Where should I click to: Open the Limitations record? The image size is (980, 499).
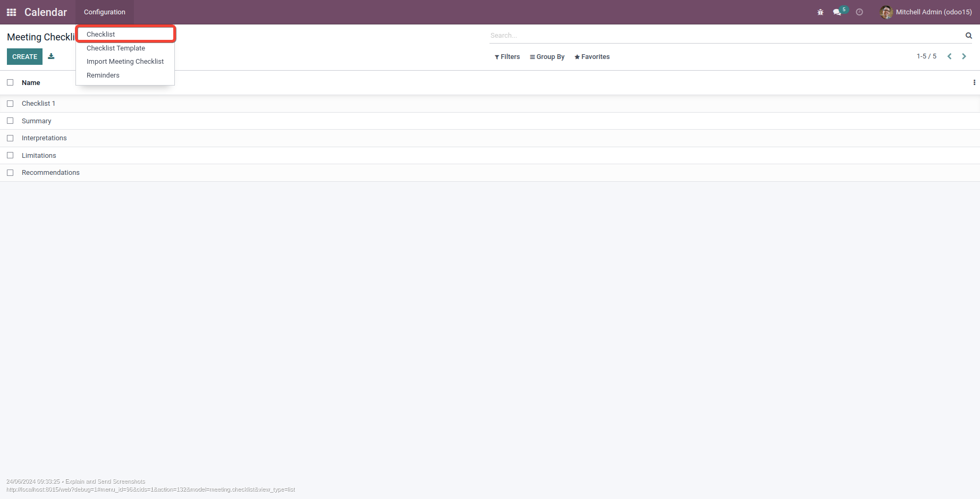(x=39, y=156)
